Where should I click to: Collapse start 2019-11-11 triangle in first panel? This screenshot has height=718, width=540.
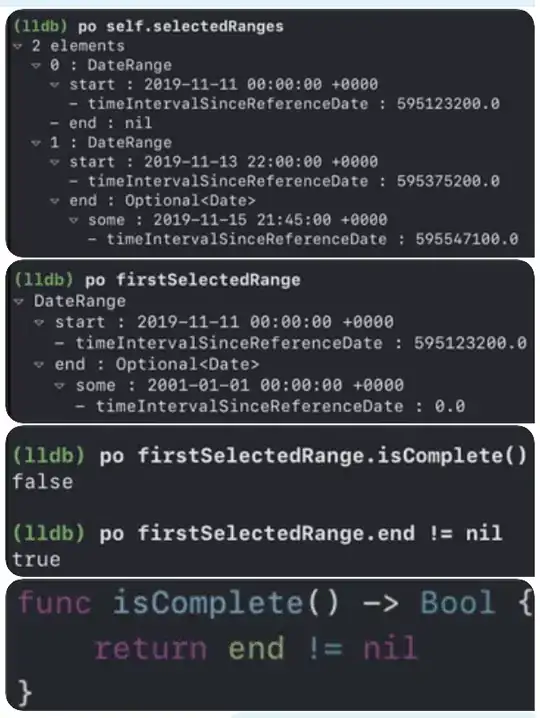coord(55,85)
